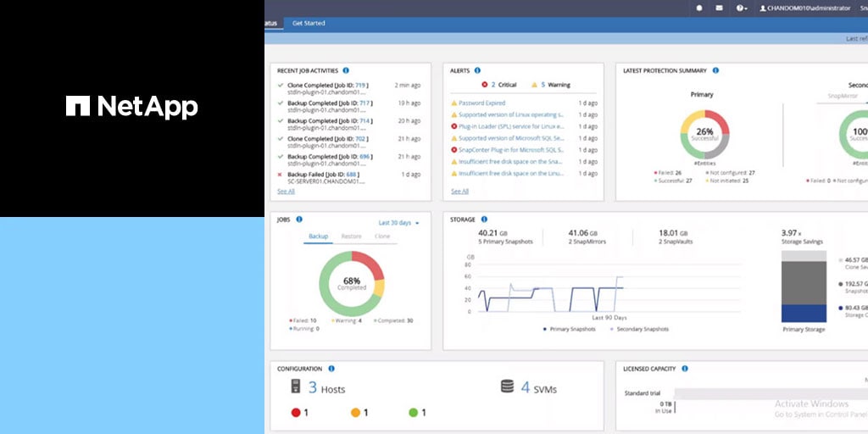Open Job ID 719 link

pos(361,85)
